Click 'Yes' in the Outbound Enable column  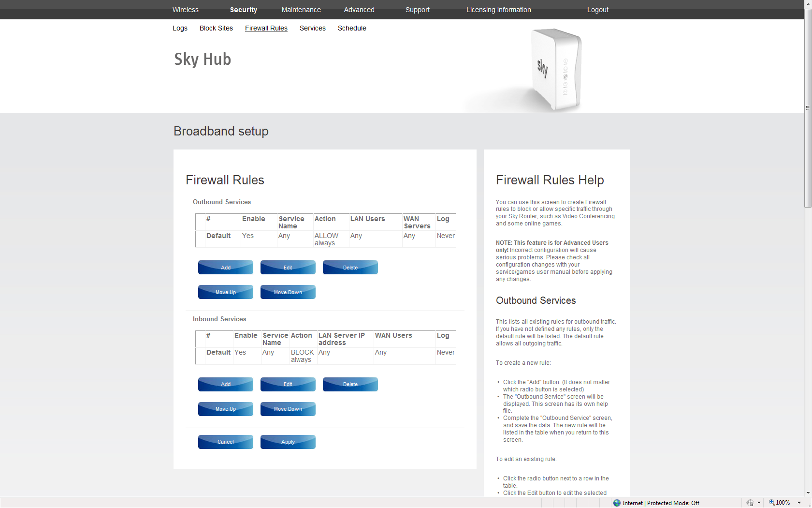pyautogui.click(x=248, y=236)
